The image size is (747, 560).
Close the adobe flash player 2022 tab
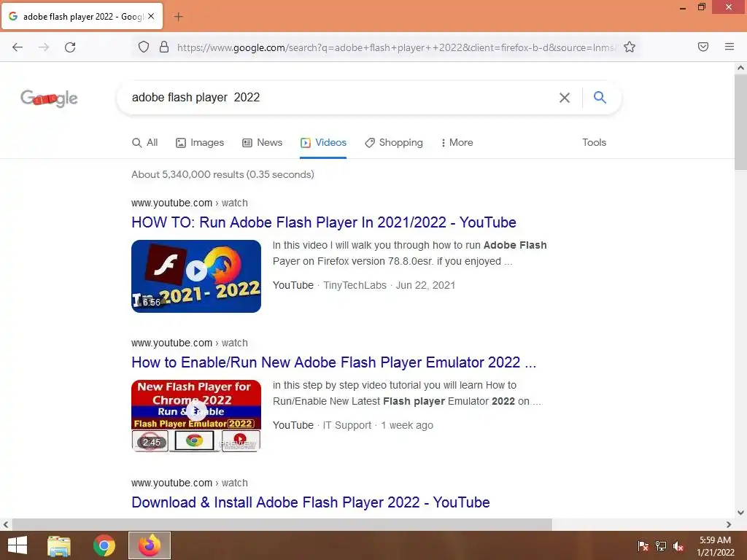point(151,16)
